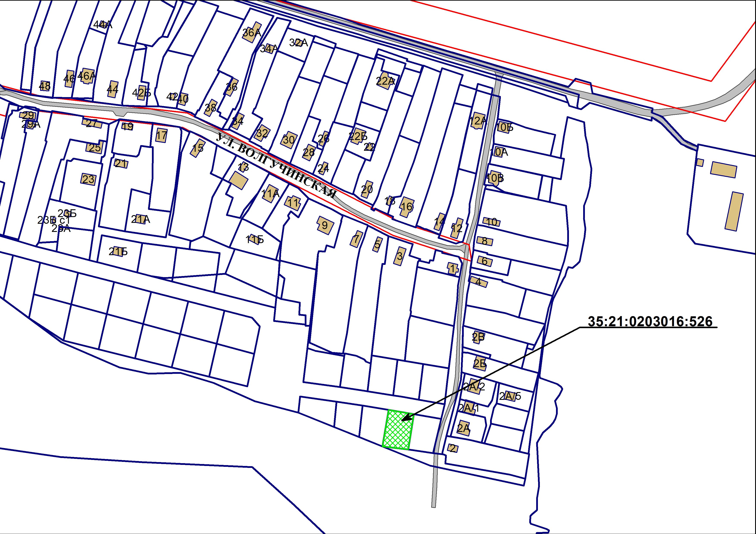This screenshot has width=756, height=534.
Task: Click house label 34А
Action: (x=269, y=49)
